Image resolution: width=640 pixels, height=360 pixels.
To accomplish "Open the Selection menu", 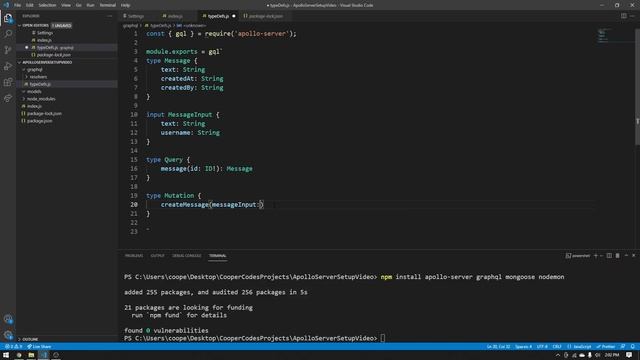I will [47, 5].
